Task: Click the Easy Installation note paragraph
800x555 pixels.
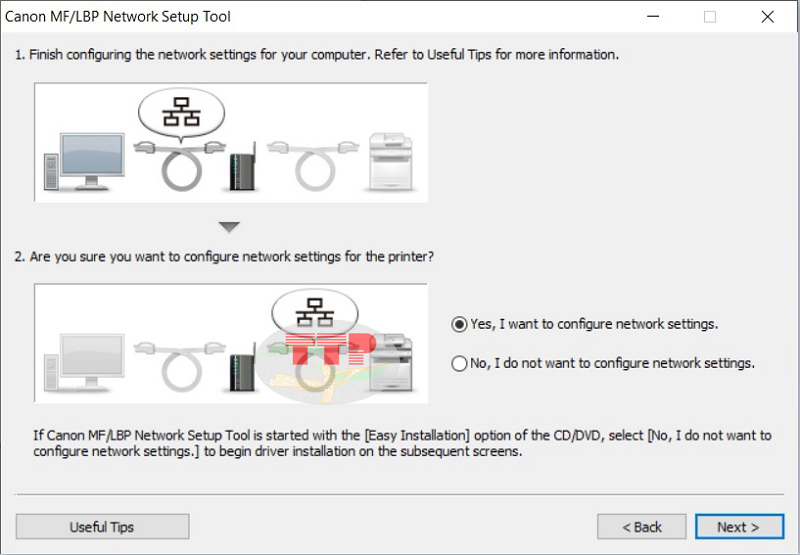Action: pyautogui.click(x=402, y=443)
